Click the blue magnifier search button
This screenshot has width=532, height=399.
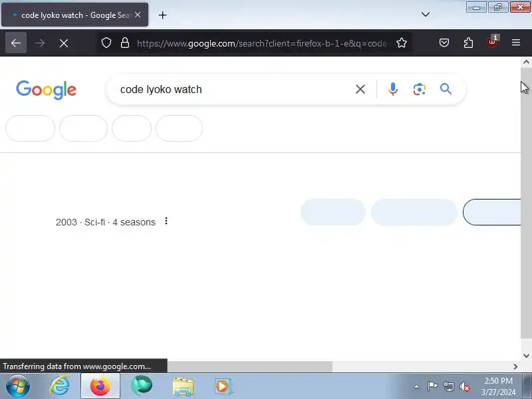[x=446, y=89]
